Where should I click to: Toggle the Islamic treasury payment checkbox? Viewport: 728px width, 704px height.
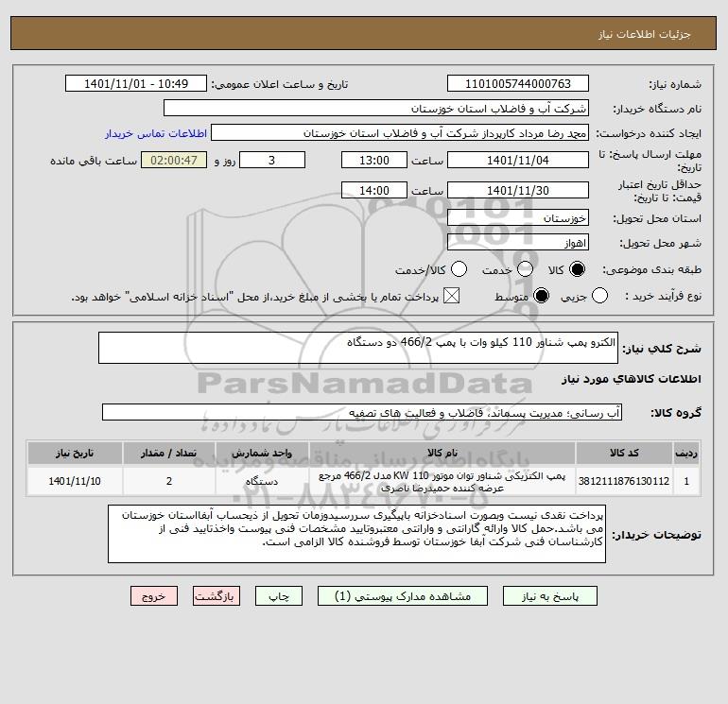tap(451, 296)
